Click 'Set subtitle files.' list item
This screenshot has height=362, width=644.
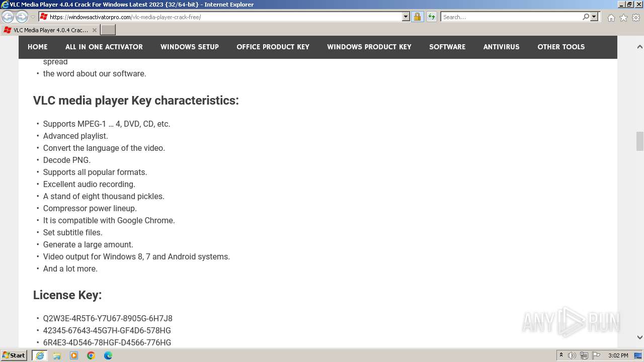[73, 233]
